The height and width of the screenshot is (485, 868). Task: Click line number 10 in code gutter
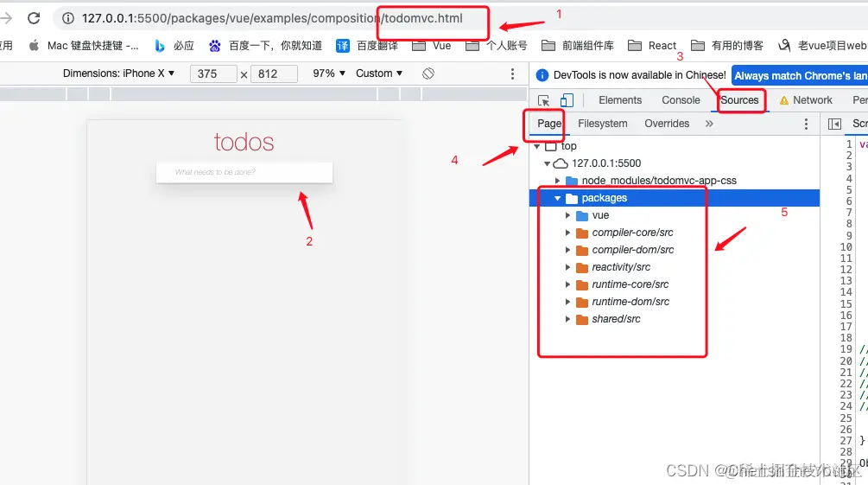tap(846, 247)
